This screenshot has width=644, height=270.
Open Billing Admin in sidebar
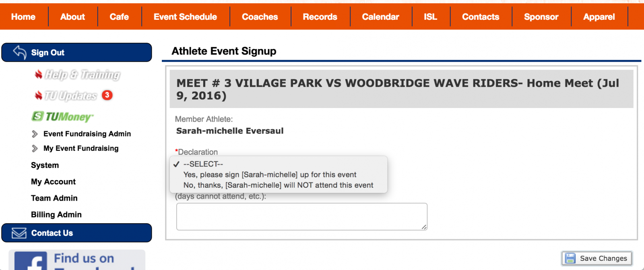click(56, 214)
